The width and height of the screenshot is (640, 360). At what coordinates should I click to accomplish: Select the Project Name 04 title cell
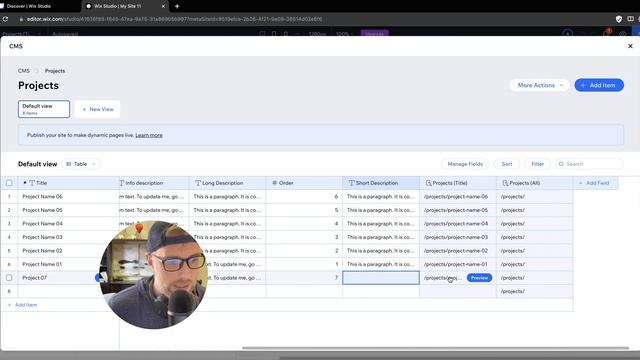coord(69,223)
